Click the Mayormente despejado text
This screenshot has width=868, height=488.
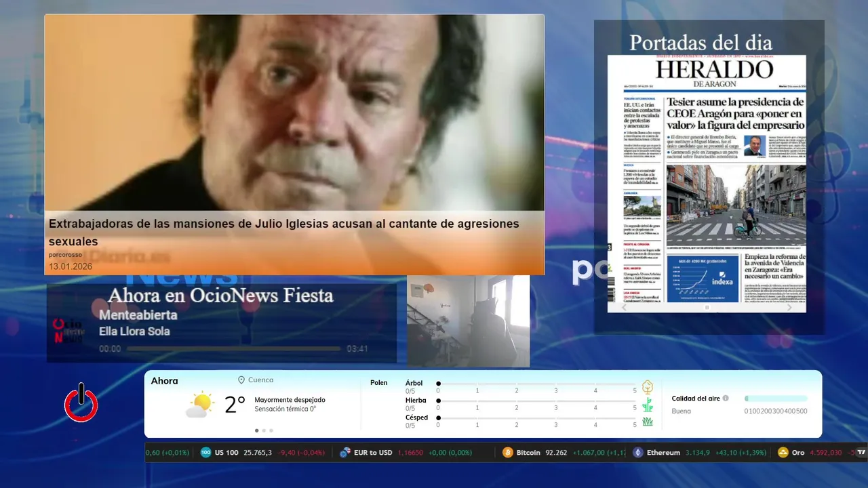point(290,400)
